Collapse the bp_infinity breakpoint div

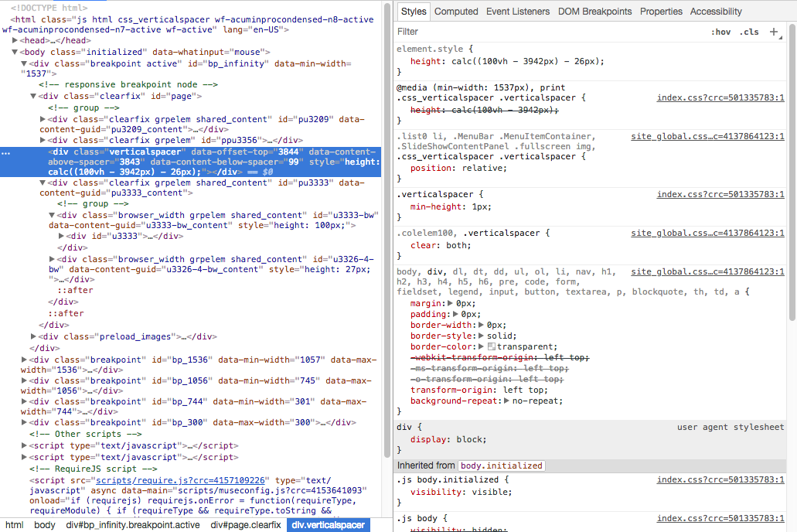(24, 63)
